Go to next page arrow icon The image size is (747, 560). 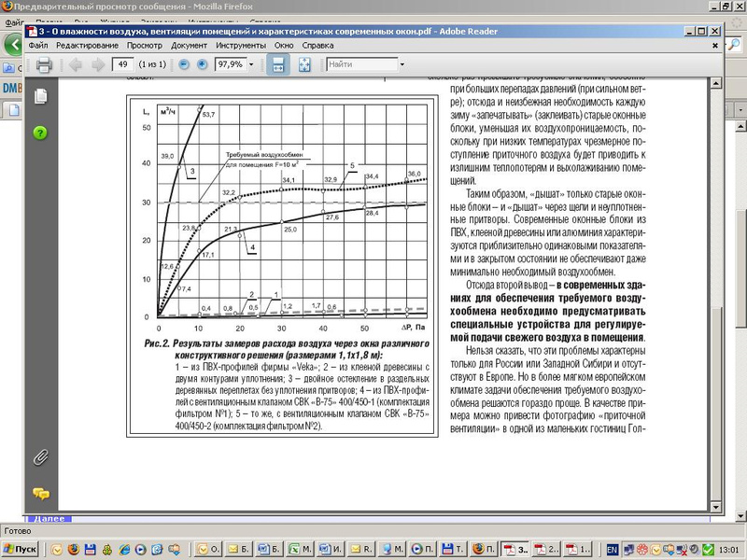click(98, 64)
